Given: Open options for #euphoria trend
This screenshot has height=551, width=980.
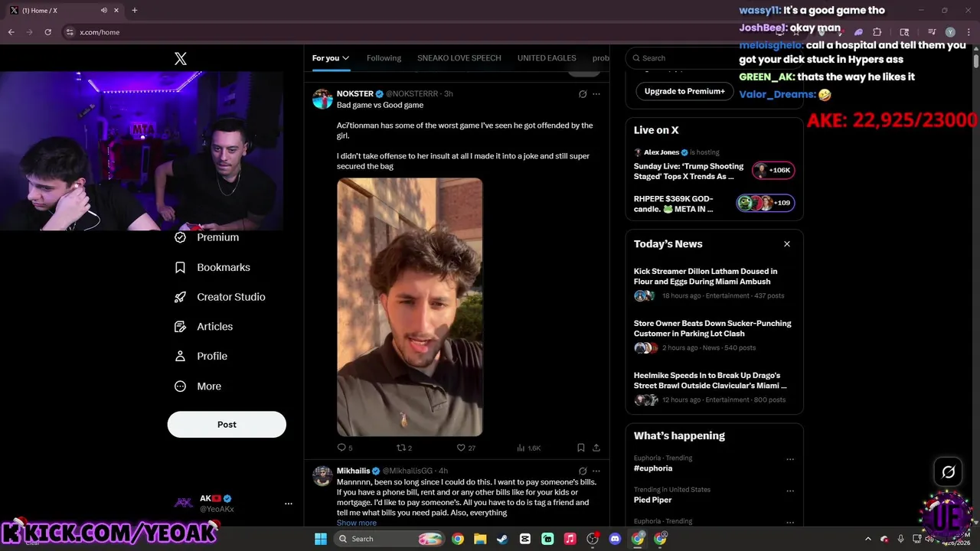Looking at the screenshot, I should coord(790,459).
